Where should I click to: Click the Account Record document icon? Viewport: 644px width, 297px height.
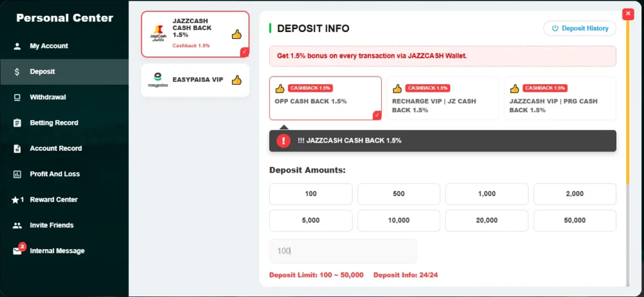coord(17,148)
